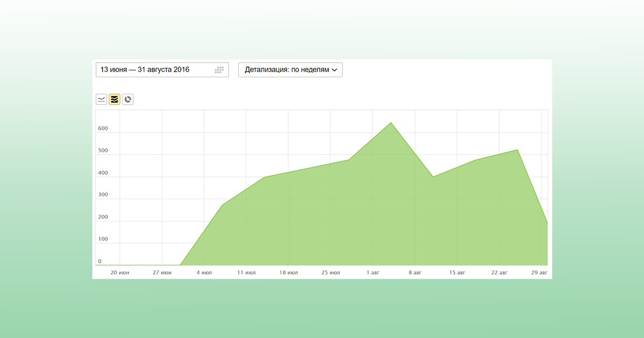Click the "0" y-axis label
Image resolution: width=644 pixels, height=338 pixels.
click(x=100, y=261)
